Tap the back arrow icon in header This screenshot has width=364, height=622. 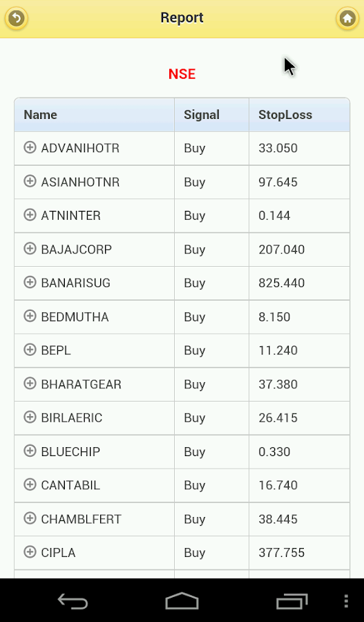pos(17,18)
